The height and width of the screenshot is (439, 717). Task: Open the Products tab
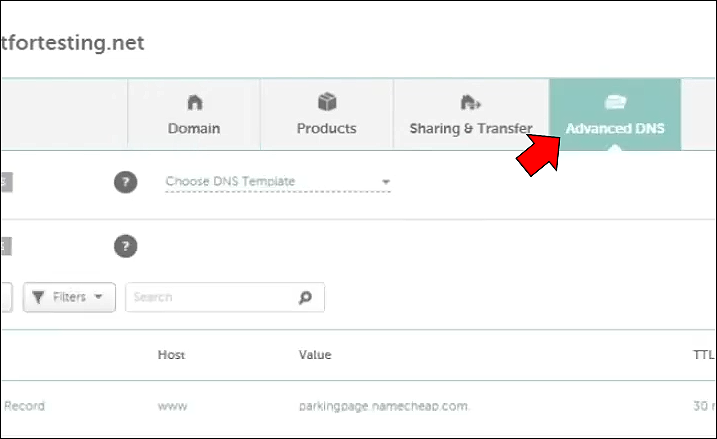pos(327,128)
